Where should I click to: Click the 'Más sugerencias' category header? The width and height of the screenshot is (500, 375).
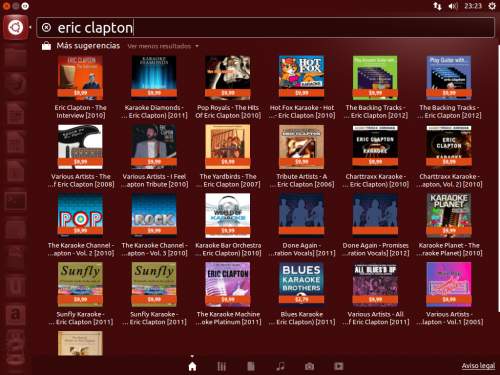[88, 45]
